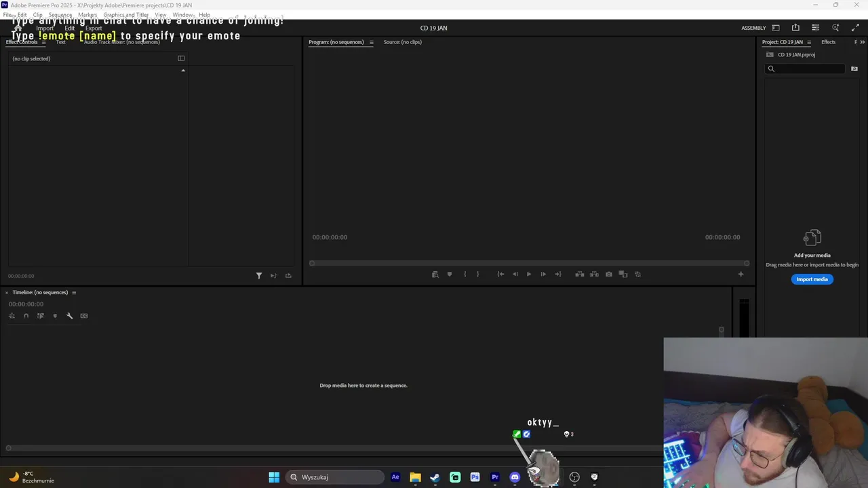Toggle nest sequence insert icon in Timeline
Screen dimensions: 868x488
[12, 316]
